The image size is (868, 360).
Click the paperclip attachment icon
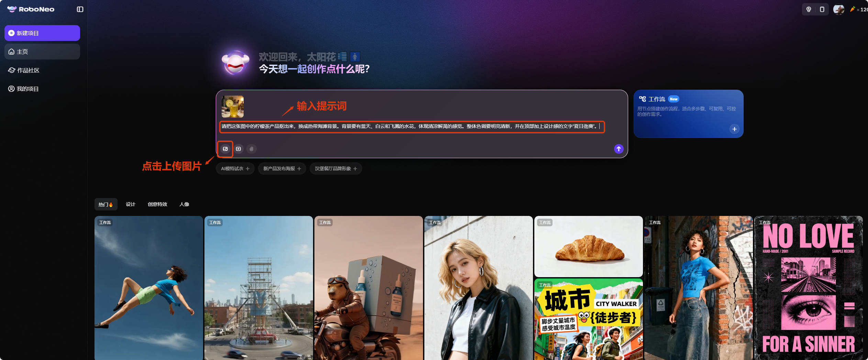pyautogui.click(x=252, y=149)
